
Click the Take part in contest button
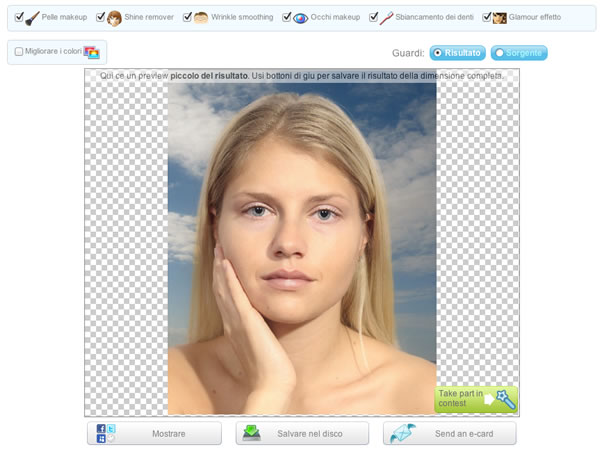point(476,399)
